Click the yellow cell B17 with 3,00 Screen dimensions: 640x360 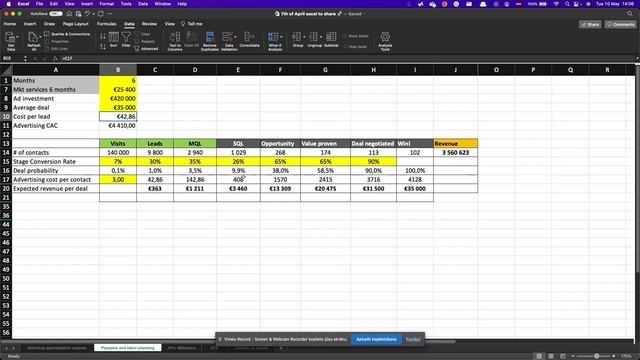tap(118, 180)
